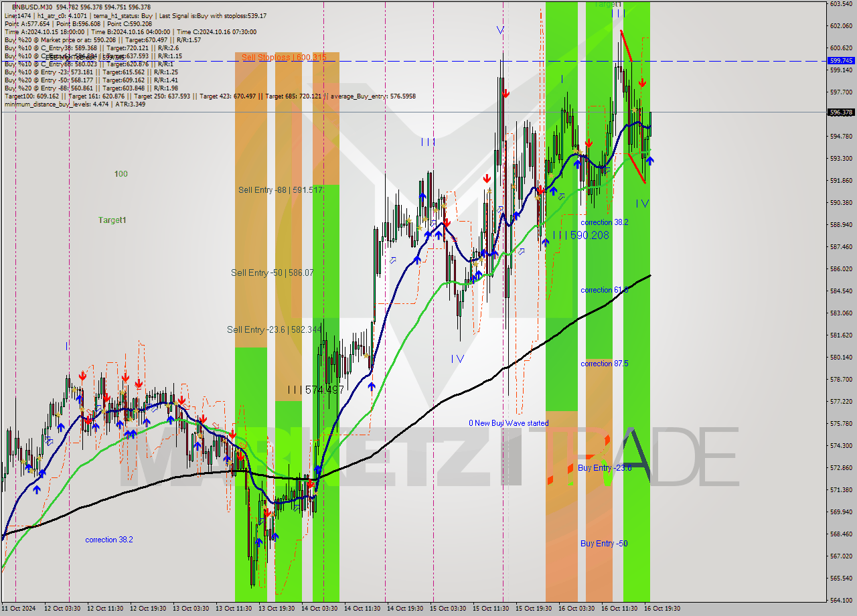This screenshot has height=616, width=857.
Task: Select the '0 New Buy Wave started' label
Action: 509,423
